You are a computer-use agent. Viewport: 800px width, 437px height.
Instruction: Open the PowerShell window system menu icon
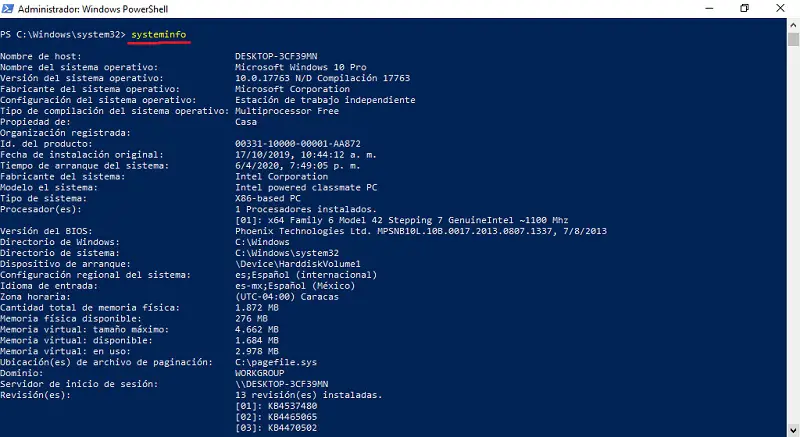8,8
